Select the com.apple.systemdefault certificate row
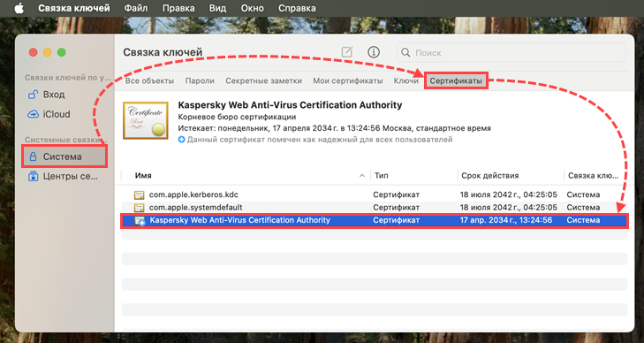This screenshot has height=343, width=644. click(375, 208)
